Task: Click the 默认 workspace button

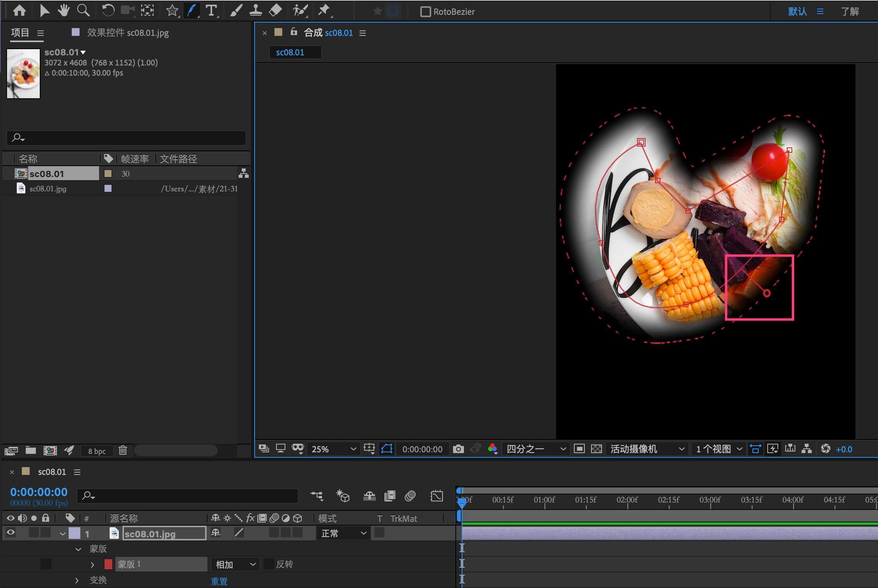Action: pyautogui.click(x=797, y=11)
